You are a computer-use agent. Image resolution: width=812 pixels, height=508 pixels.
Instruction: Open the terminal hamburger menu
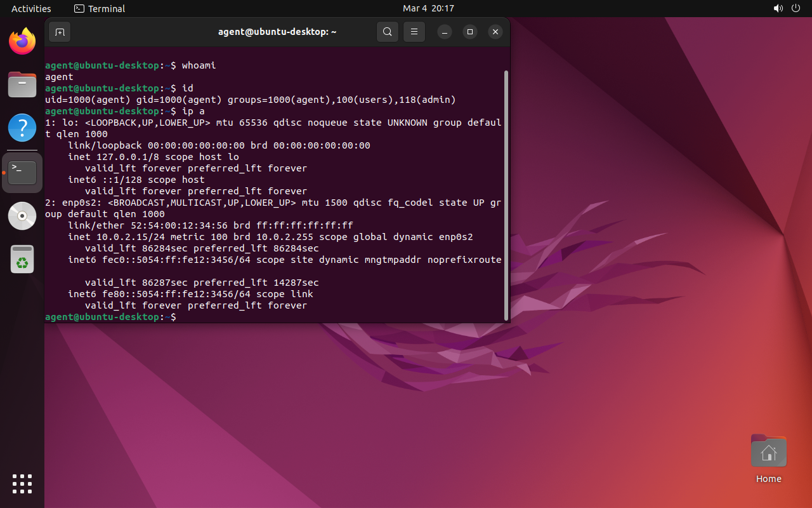(x=414, y=32)
